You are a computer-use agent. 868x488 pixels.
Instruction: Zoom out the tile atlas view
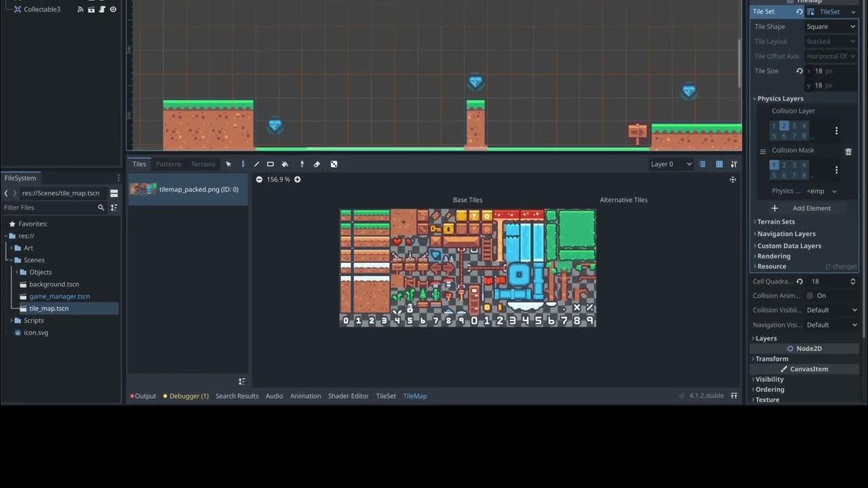coord(259,180)
